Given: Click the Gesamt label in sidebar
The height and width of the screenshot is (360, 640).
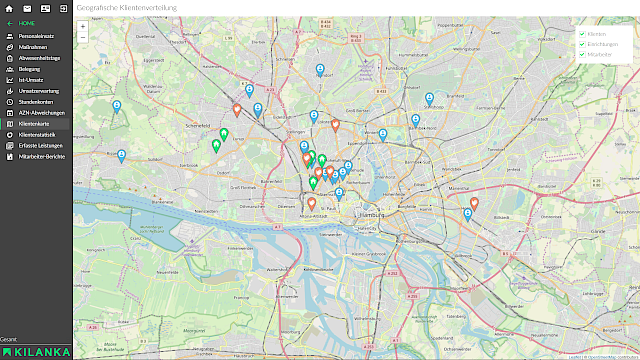Looking at the screenshot, I should pyautogui.click(x=9, y=339).
